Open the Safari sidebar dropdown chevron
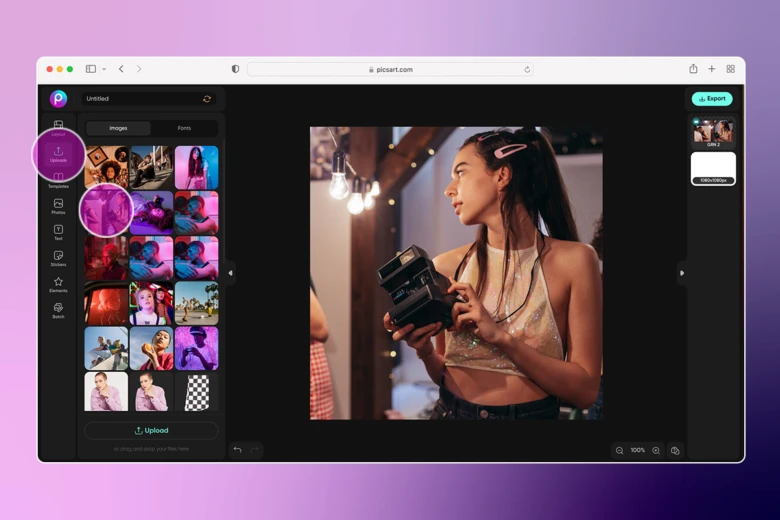780x520 pixels. click(104, 69)
